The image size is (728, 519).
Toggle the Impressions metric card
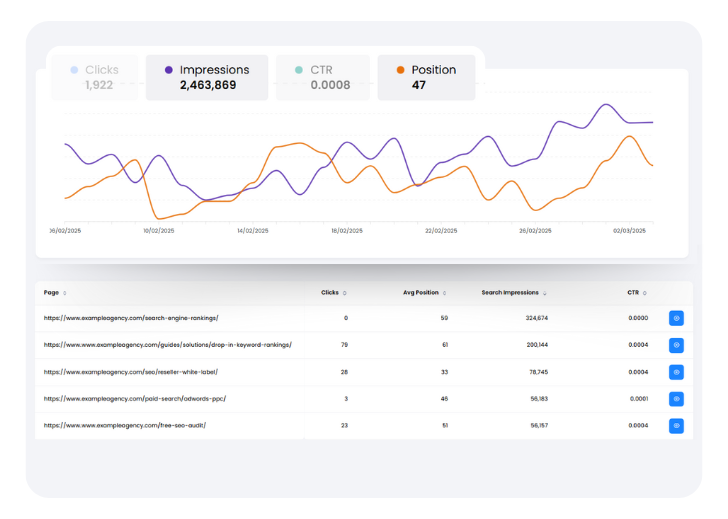click(207, 77)
